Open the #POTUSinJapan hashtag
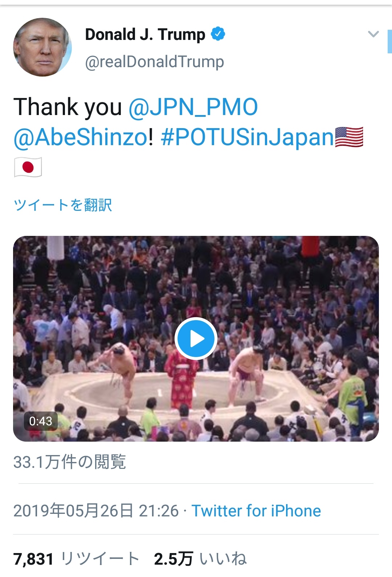 pos(247,137)
